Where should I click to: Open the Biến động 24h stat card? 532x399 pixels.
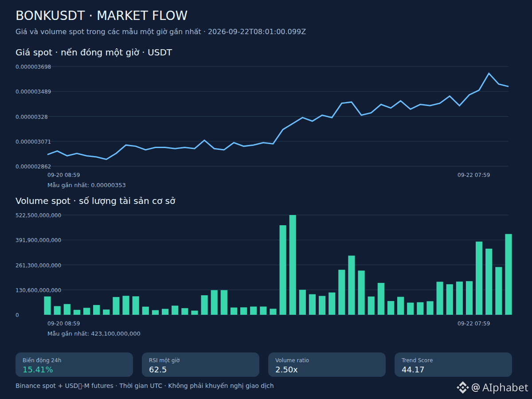pyautogui.click(x=74, y=365)
